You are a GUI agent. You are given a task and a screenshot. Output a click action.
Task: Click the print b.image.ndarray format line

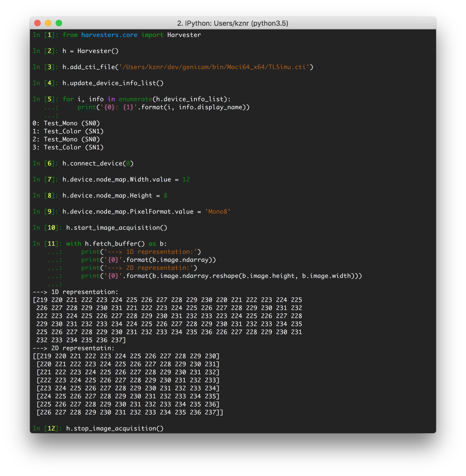148,260
